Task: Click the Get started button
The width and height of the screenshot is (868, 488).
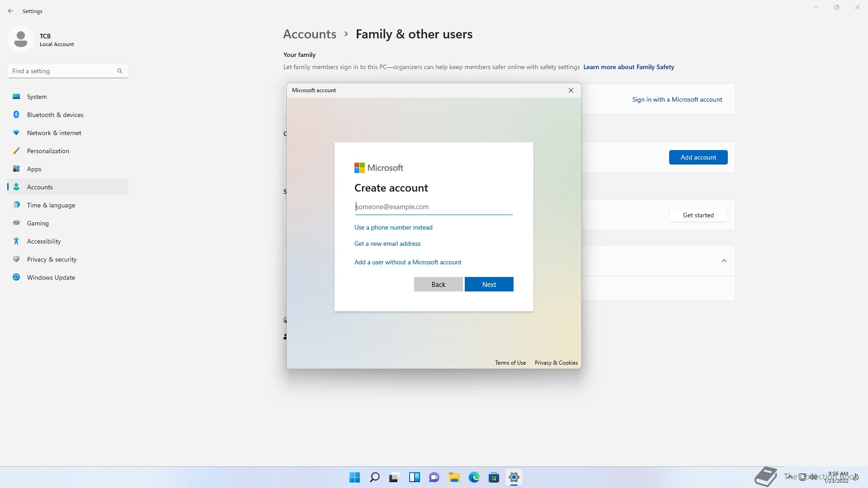Action: [x=698, y=215]
